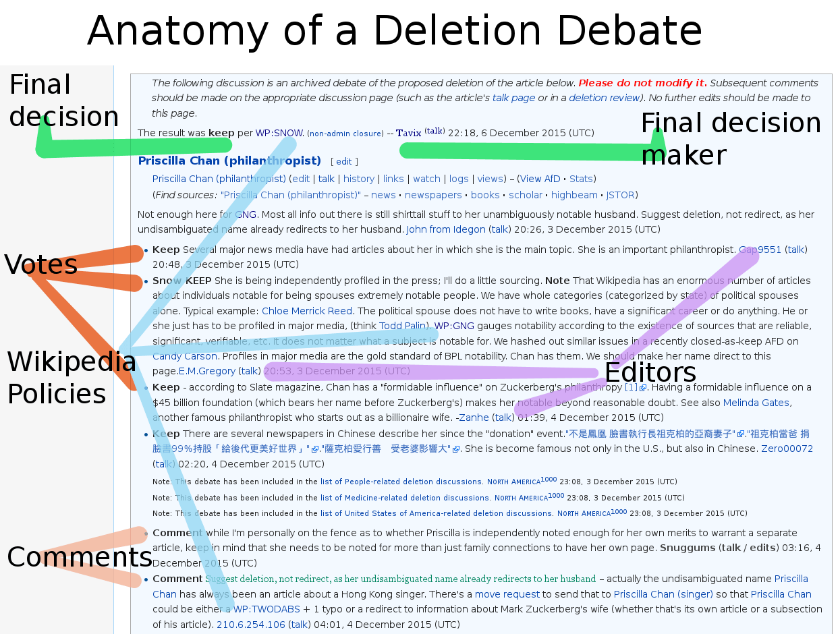The width and height of the screenshot is (840, 634).
Task: Visit closer Tavix's user page
Action: pyautogui.click(x=409, y=133)
